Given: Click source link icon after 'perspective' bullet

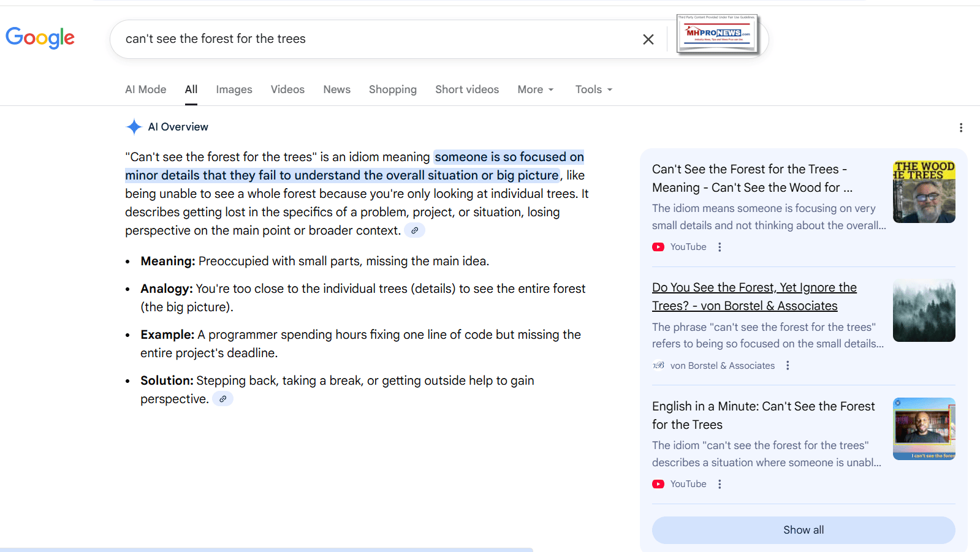Looking at the screenshot, I should pos(222,399).
